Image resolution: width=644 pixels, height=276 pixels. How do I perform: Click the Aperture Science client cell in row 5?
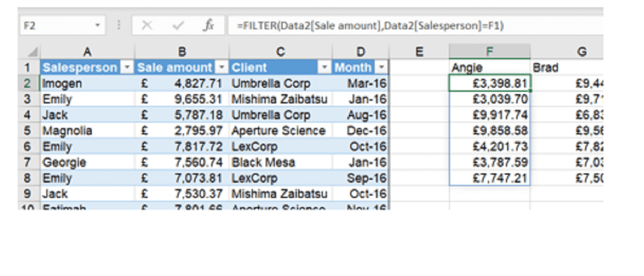[280, 131]
